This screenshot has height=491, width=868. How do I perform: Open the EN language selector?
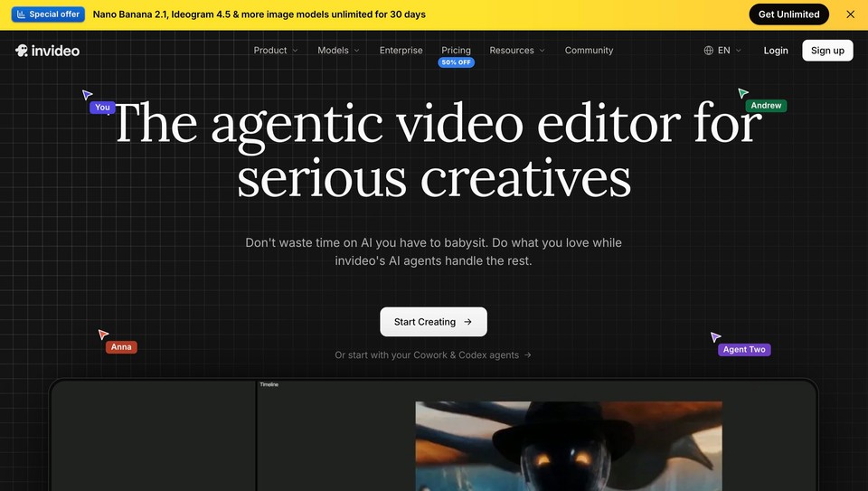point(722,51)
